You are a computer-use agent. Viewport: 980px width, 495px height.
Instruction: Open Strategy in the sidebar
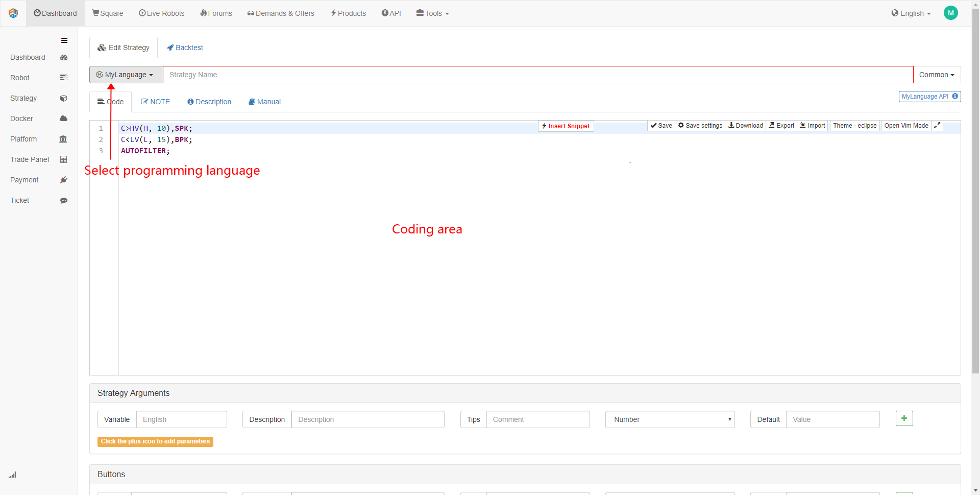23,98
